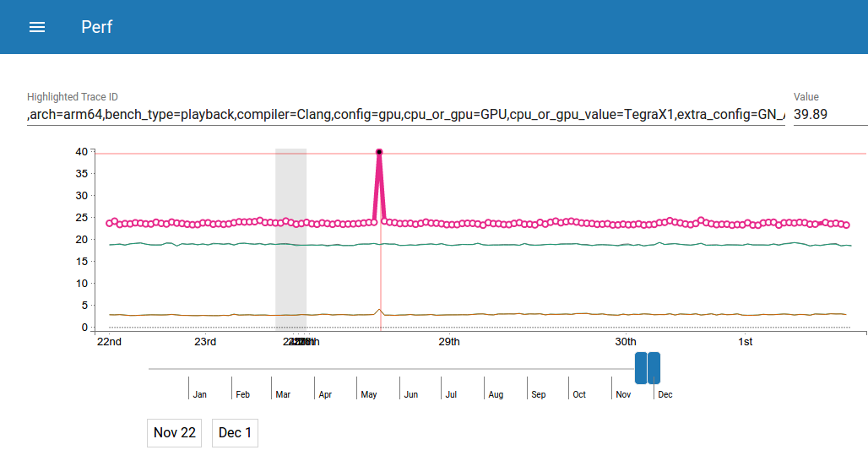Click the Perf title in header
Screen dimensions: 868x450
(x=97, y=27)
